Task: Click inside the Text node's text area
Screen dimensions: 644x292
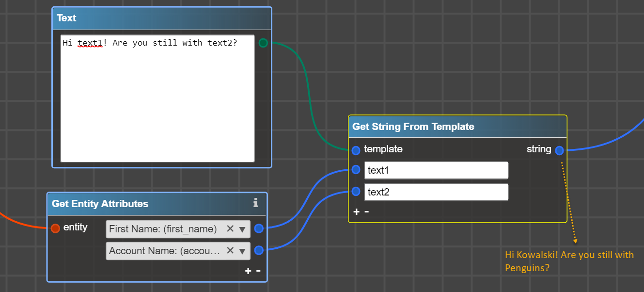Action: click(157, 97)
